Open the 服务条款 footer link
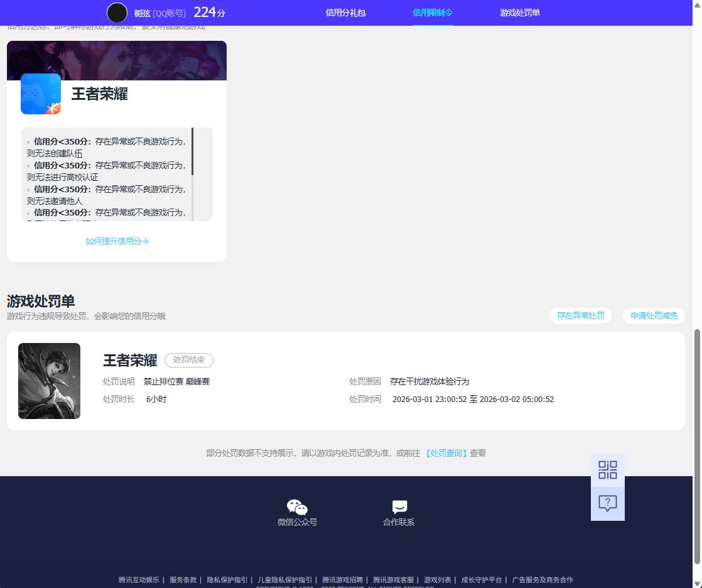Screen dimensions: 702x588 [x=183, y=580]
